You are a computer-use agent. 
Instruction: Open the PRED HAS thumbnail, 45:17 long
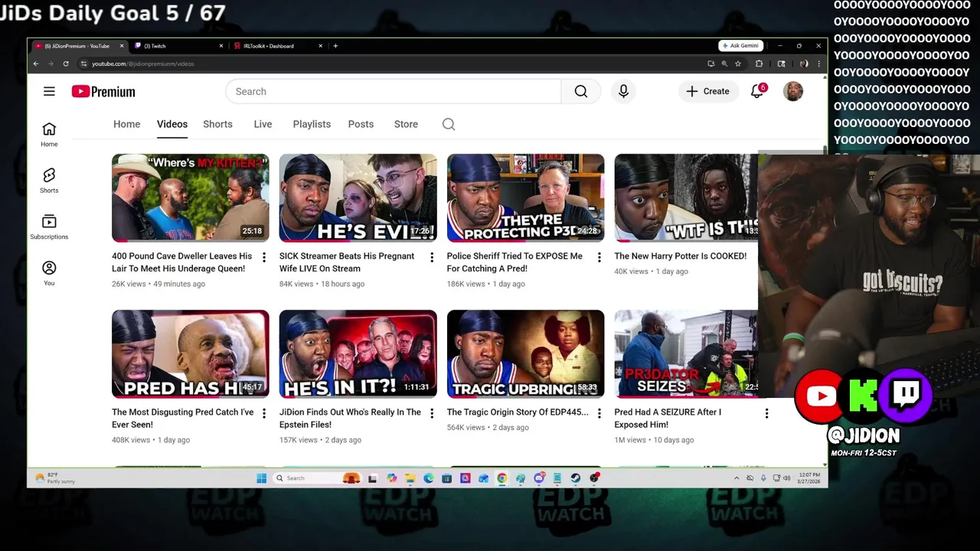(191, 354)
